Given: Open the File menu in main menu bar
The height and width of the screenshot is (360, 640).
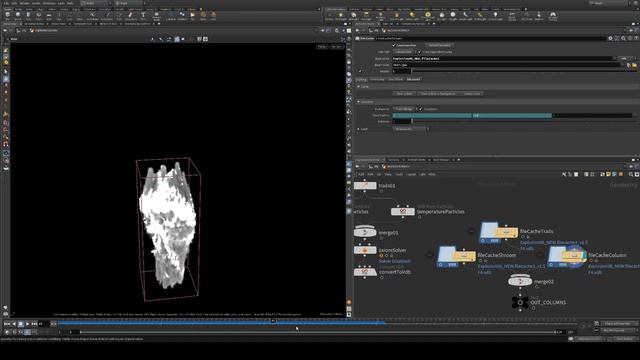Looking at the screenshot, I should pyautogui.click(x=7, y=3).
